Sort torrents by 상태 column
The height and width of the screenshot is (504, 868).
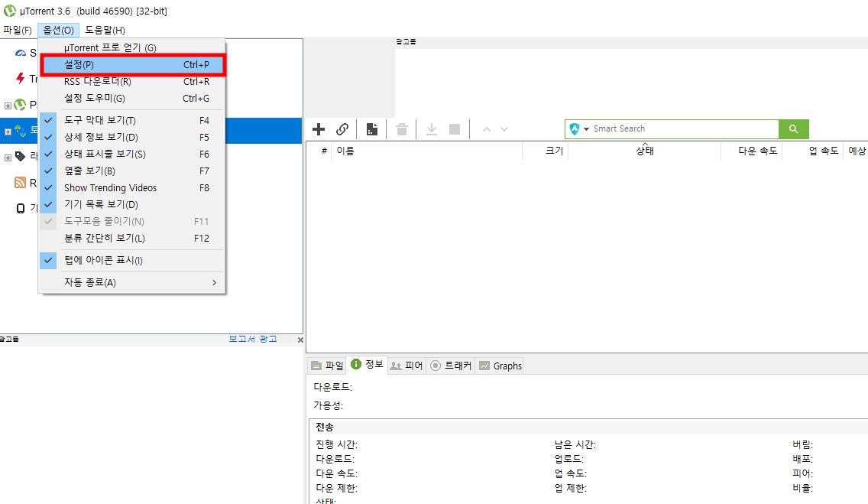pyautogui.click(x=644, y=151)
